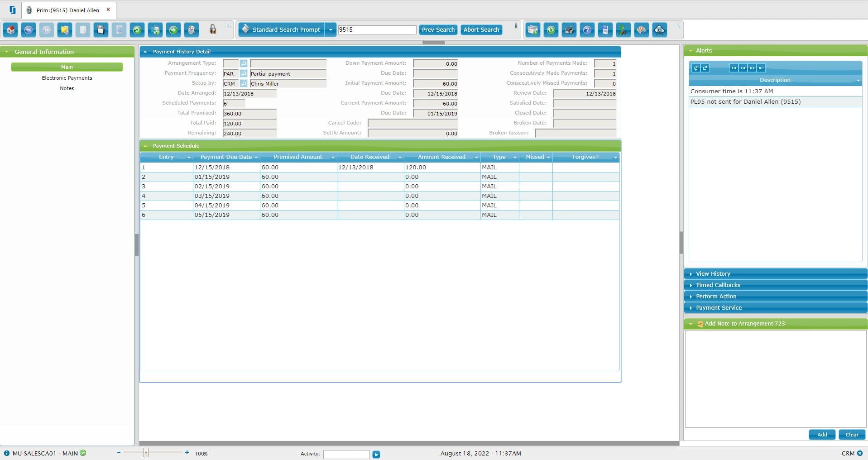This screenshot has width=868, height=460.
Task: Open the Missed column dropdown
Action: (x=548, y=157)
